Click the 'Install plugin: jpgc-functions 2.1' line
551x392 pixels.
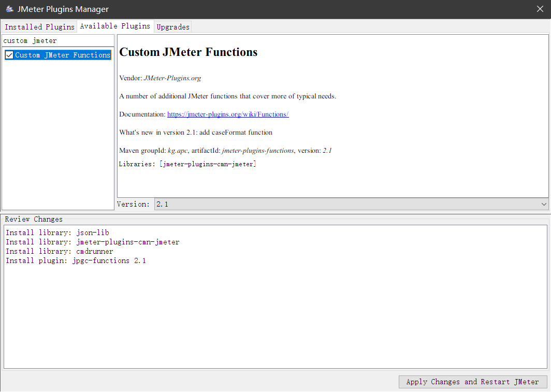click(76, 260)
